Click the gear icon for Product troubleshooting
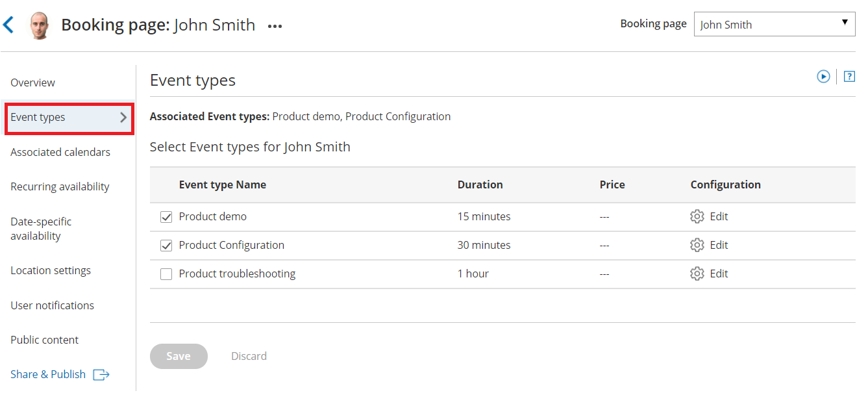Viewport: 868px width, 395px height. click(x=697, y=274)
